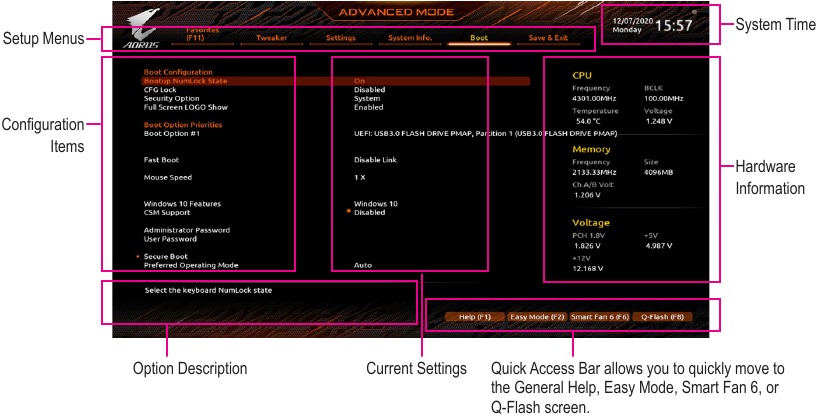Select the Save & Exit tab

[547, 38]
